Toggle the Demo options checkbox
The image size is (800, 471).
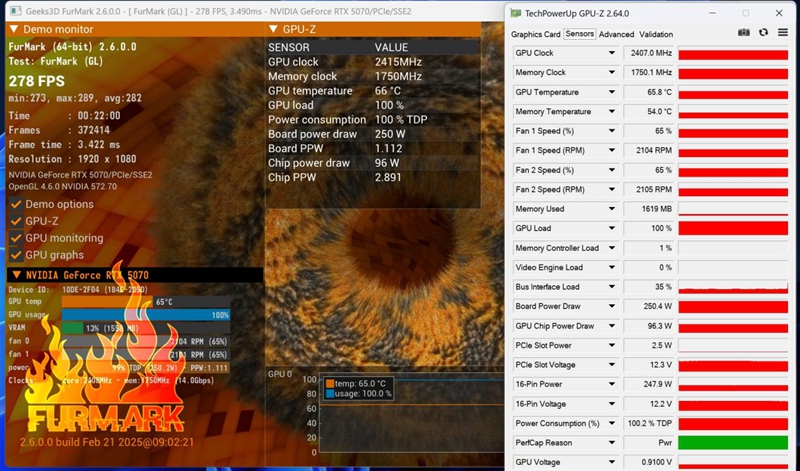(x=15, y=204)
